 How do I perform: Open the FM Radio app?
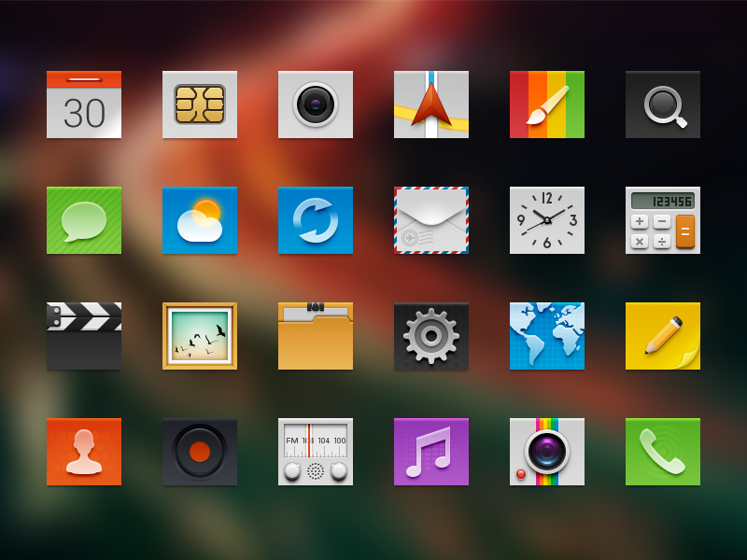[x=316, y=452]
